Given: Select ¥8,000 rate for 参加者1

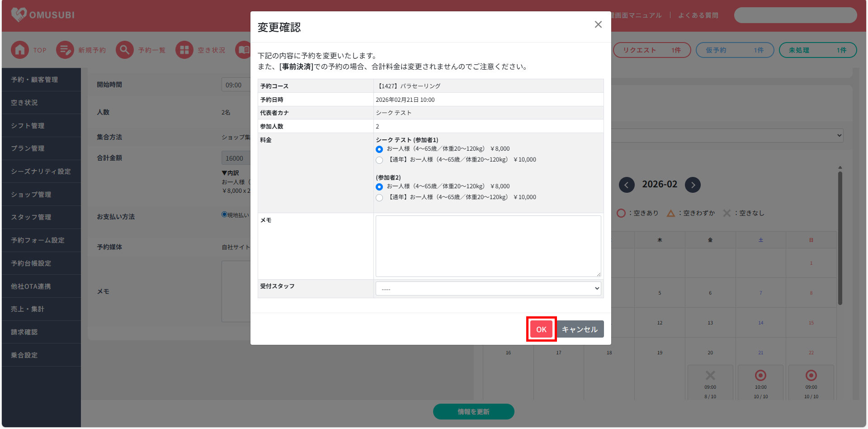Looking at the screenshot, I should tap(379, 149).
